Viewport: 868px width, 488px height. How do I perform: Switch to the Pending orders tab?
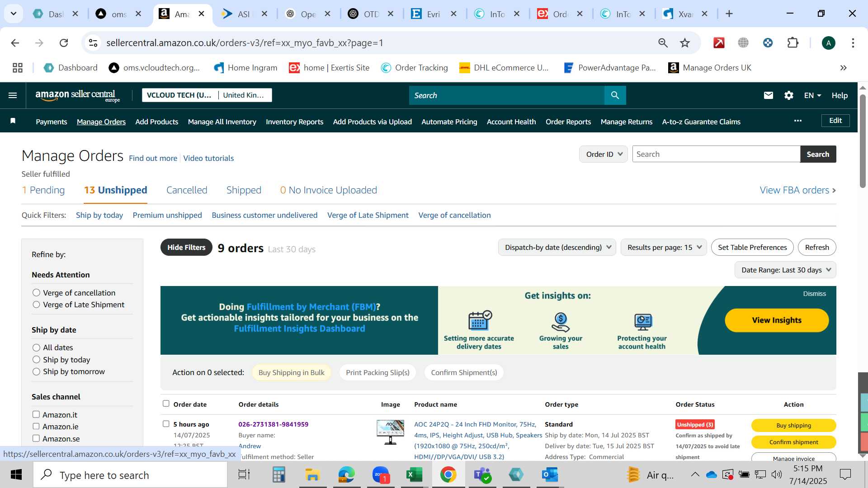tap(43, 190)
